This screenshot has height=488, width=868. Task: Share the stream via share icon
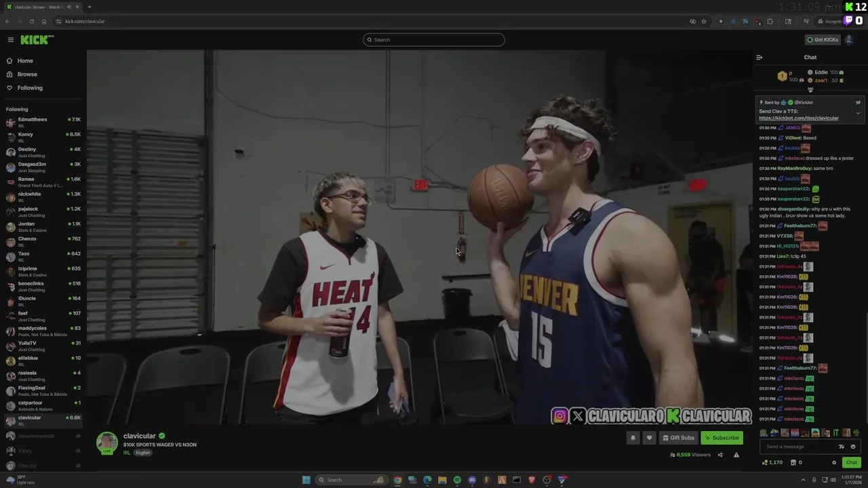720,455
